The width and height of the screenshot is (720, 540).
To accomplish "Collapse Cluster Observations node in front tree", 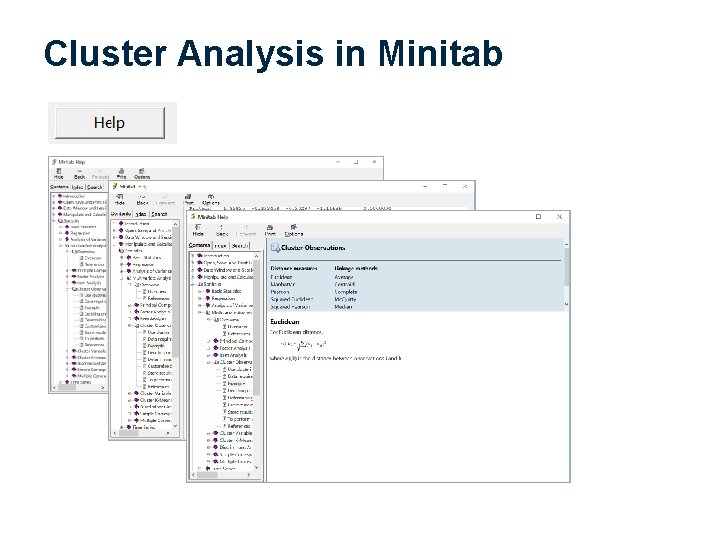I will click(208, 362).
